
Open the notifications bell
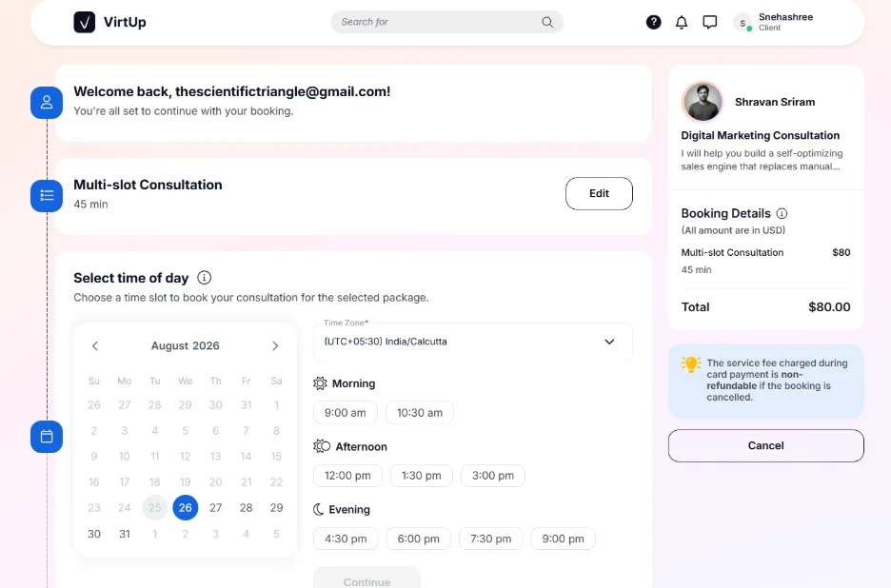click(682, 22)
